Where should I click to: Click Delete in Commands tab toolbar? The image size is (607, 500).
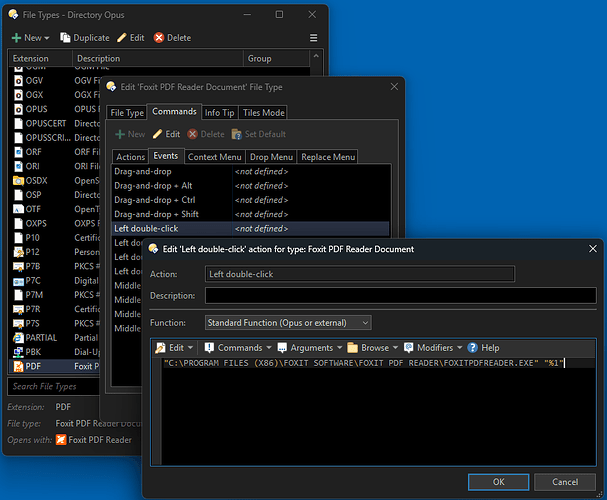(x=206, y=134)
